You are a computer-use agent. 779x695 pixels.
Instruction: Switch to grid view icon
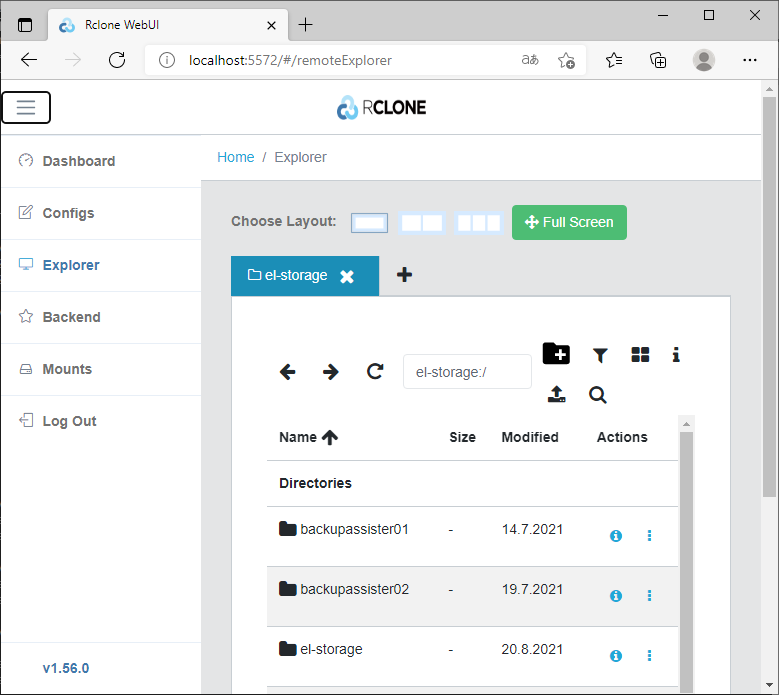(640, 355)
